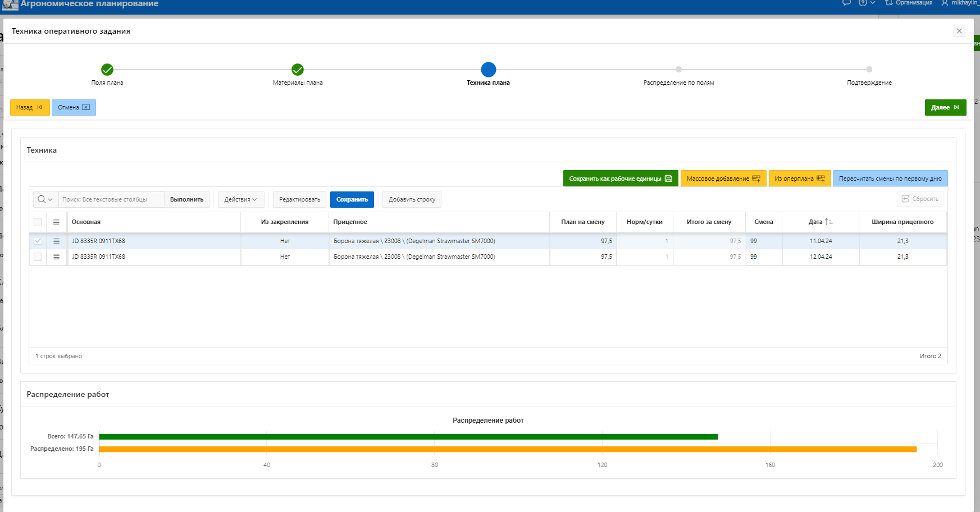Viewport: 980px width, 512px height.
Task: Open row menu for the 11.04.24 row
Action: (x=56, y=241)
